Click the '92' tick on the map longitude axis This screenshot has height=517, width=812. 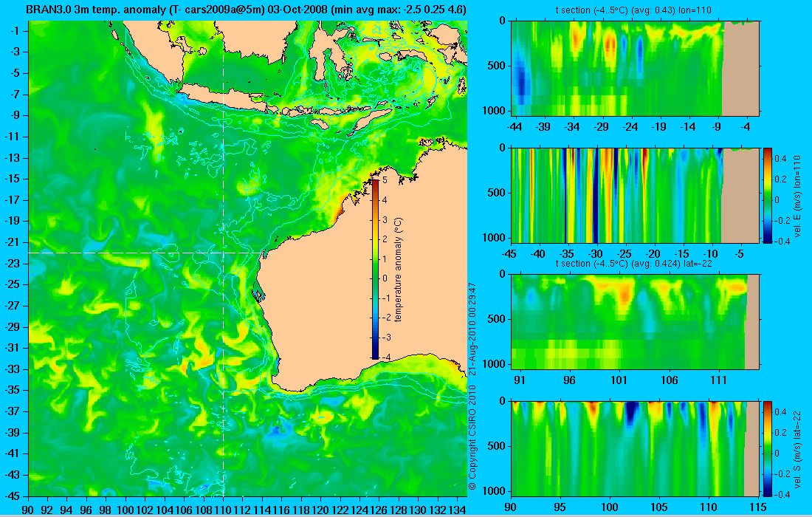pyautogui.click(x=48, y=509)
